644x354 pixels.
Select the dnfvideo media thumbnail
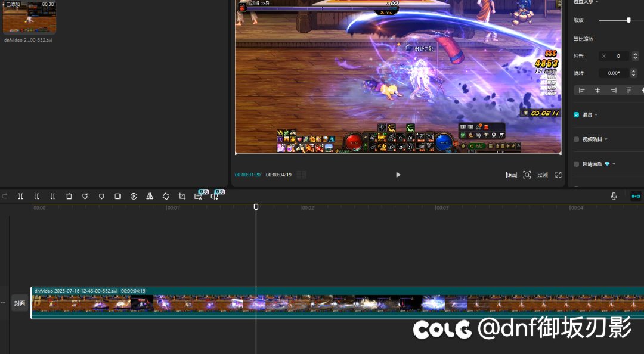(x=30, y=17)
